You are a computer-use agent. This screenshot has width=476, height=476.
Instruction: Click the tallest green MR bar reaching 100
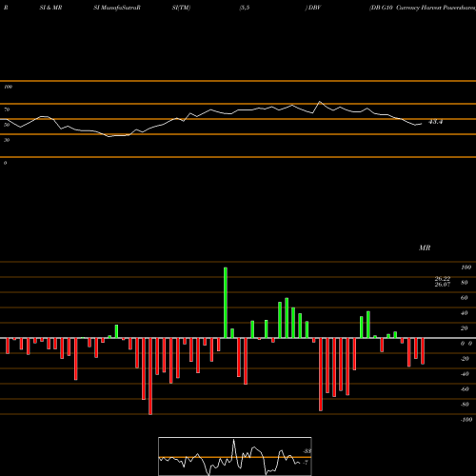coord(226,303)
